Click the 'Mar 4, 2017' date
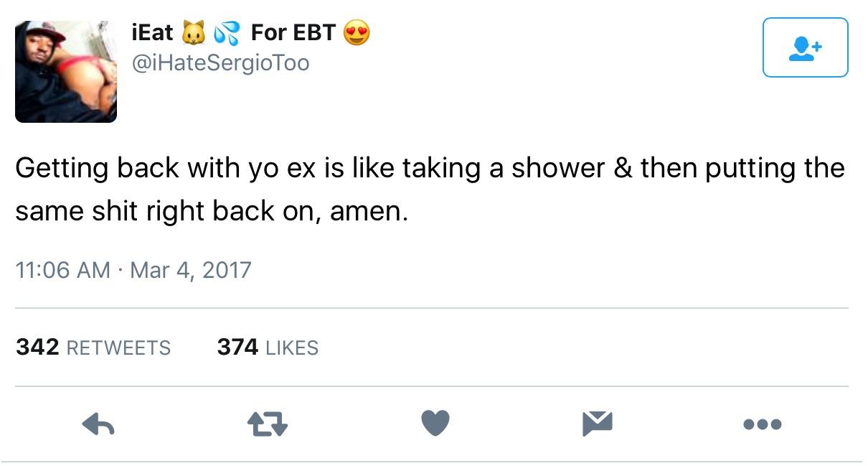 (191, 271)
